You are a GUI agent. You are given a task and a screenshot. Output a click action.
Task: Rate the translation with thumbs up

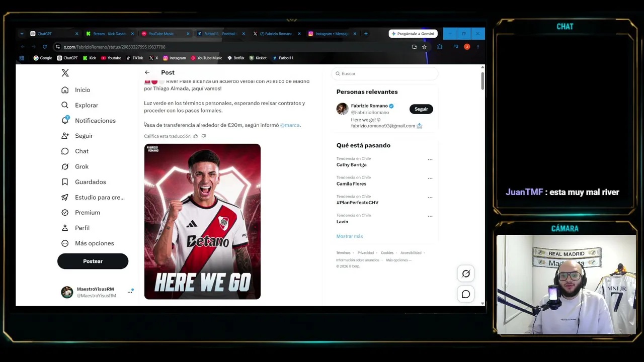pyautogui.click(x=196, y=136)
